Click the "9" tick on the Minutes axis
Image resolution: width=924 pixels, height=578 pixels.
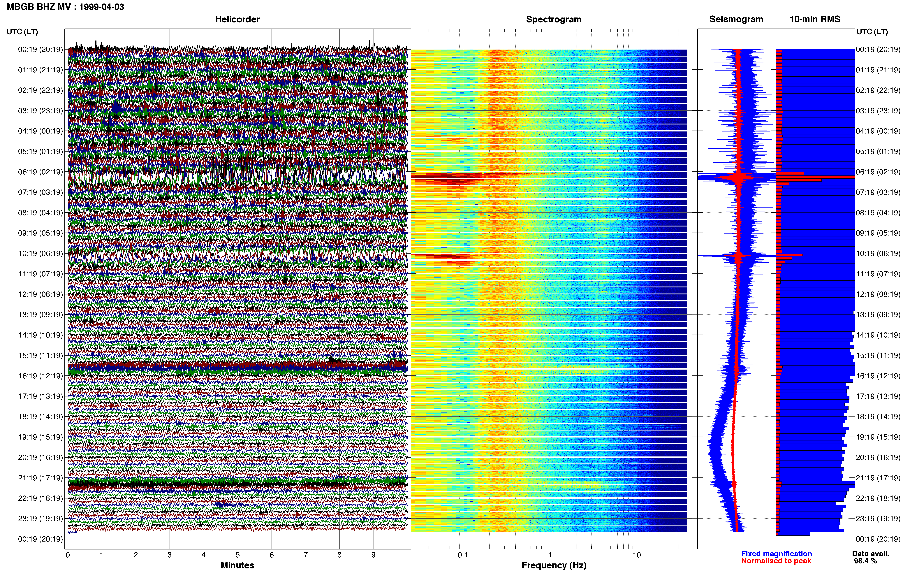(x=373, y=555)
